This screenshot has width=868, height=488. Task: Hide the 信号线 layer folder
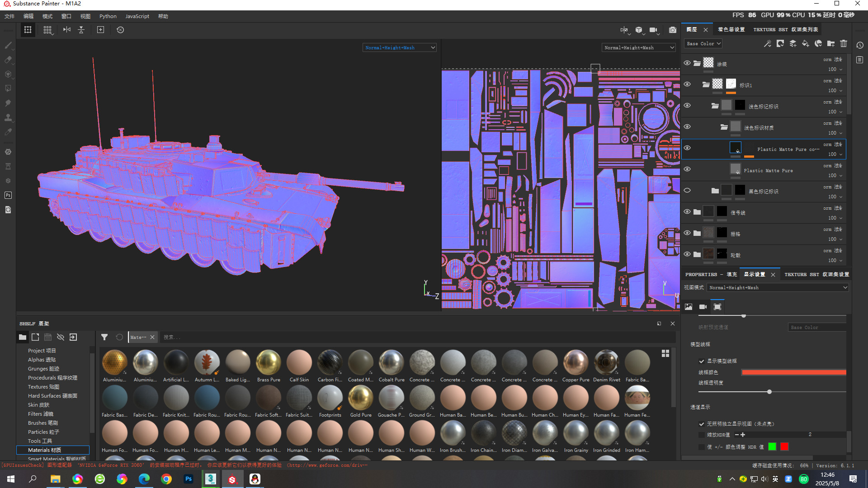[x=687, y=212]
